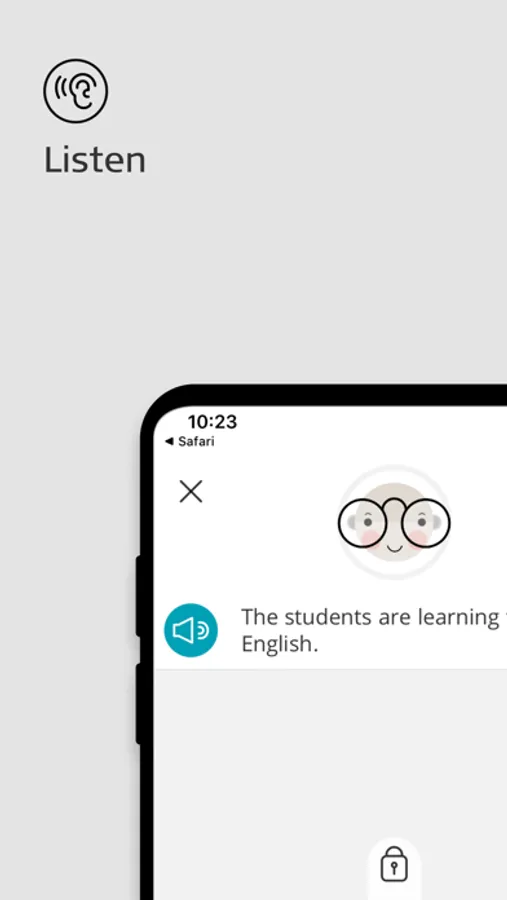Image resolution: width=507 pixels, height=900 pixels.
Task: Click the small back arrow beside Safari
Action: pyautogui.click(x=169, y=441)
